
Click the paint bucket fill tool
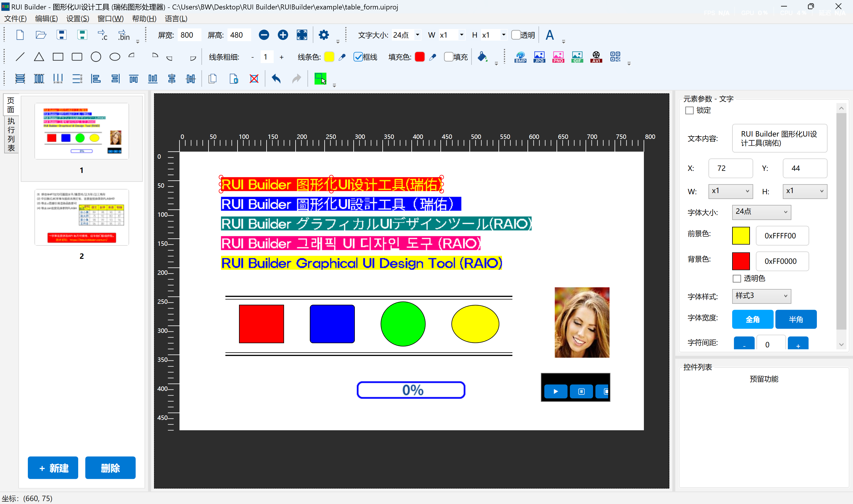482,57
